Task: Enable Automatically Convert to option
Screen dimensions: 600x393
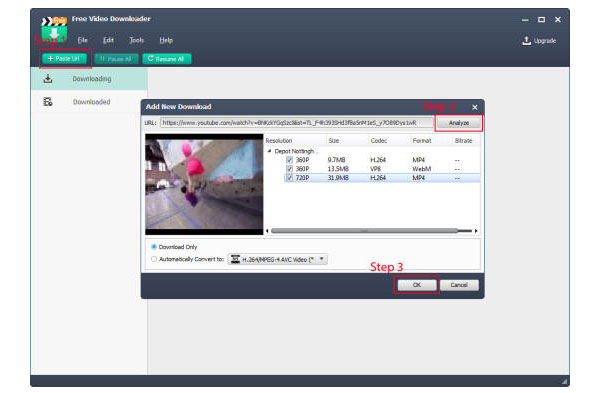Action: [154, 259]
